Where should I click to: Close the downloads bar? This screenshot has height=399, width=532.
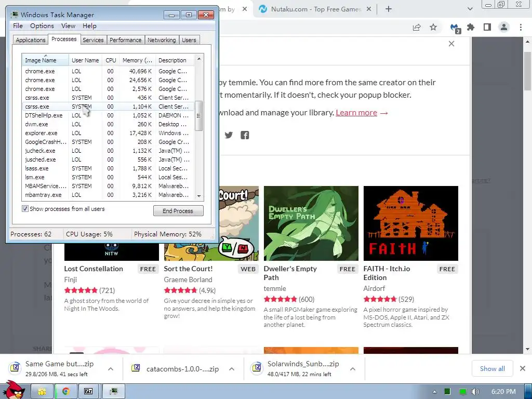point(523,368)
